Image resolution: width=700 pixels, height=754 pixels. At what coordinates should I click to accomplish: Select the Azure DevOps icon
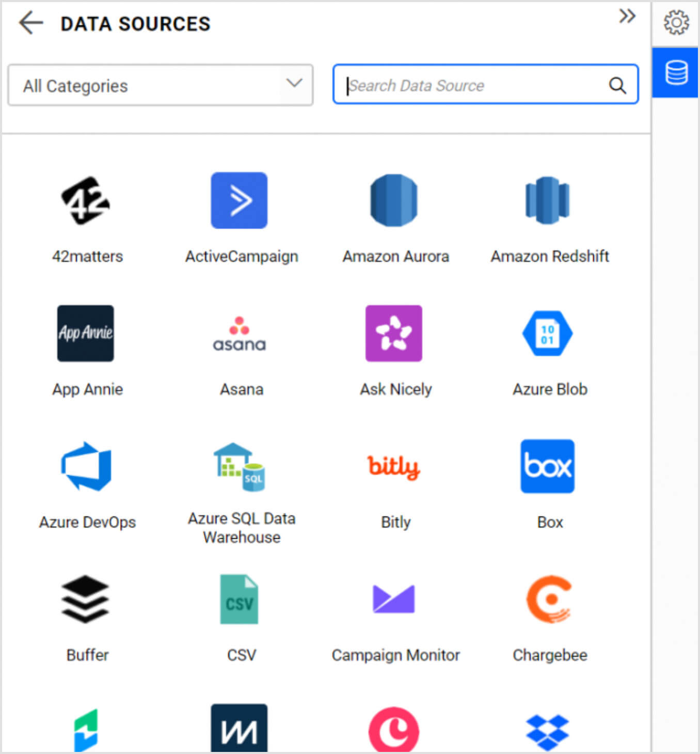pyautogui.click(x=87, y=466)
